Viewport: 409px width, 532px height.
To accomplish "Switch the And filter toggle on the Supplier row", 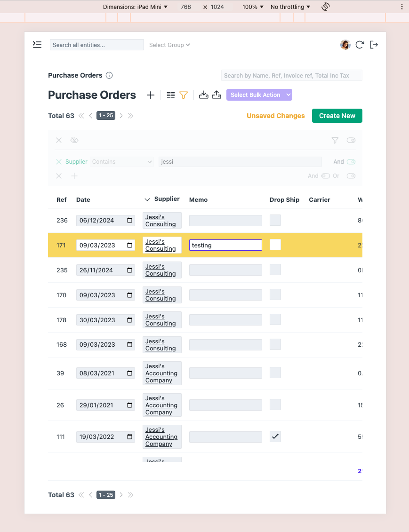I will (351, 161).
